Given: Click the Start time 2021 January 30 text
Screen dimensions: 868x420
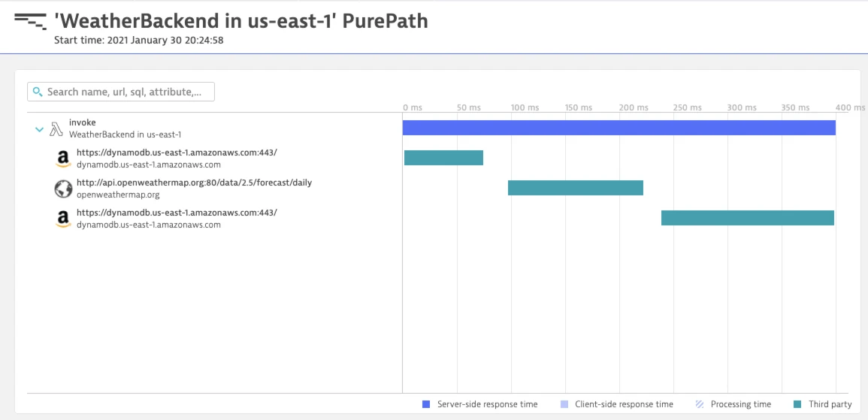Looking at the screenshot, I should pos(139,41).
